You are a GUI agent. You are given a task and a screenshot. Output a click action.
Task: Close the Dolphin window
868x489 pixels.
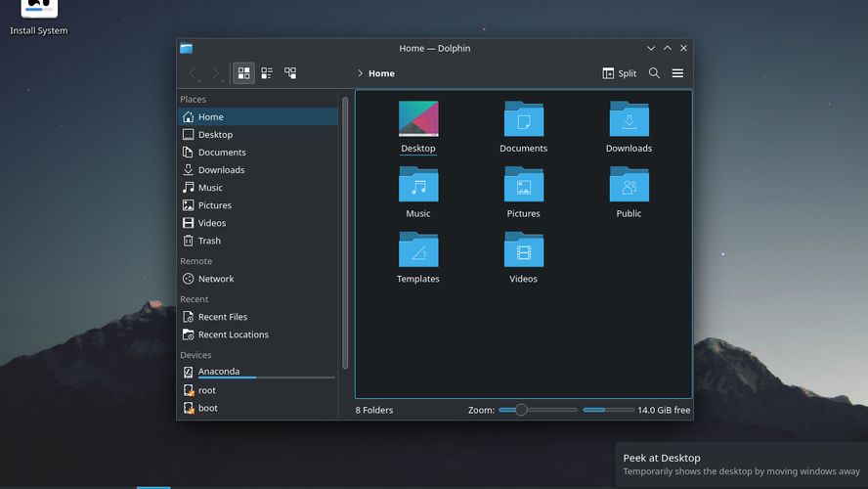[x=683, y=48]
